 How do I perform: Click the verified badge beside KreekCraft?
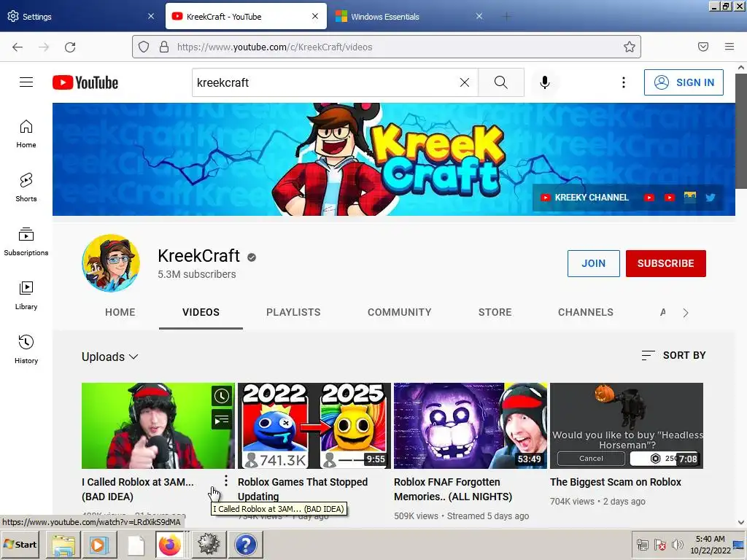point(252,257)
